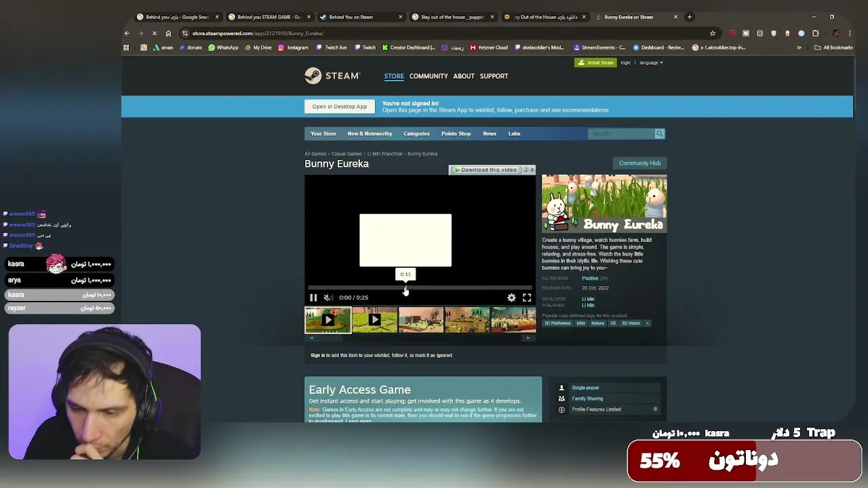Click the browser home icon
The width and height of the screenshot is (868, 488).
[x=168, y=33]
